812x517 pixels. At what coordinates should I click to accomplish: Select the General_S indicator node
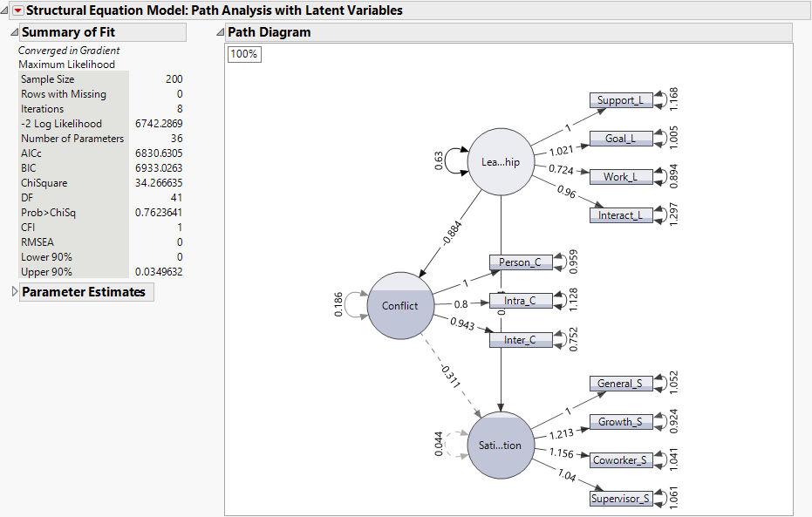click(620, 384)
